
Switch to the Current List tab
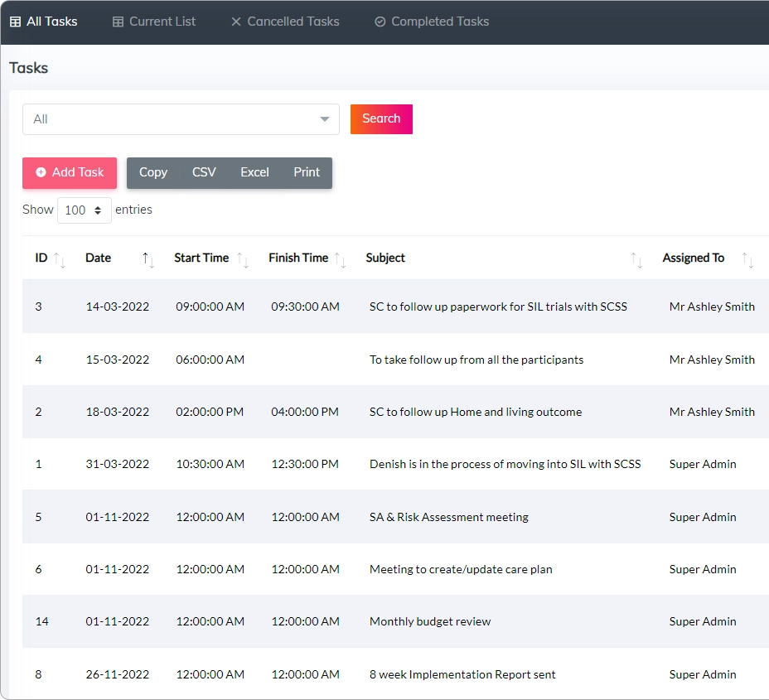pos(154,22)
